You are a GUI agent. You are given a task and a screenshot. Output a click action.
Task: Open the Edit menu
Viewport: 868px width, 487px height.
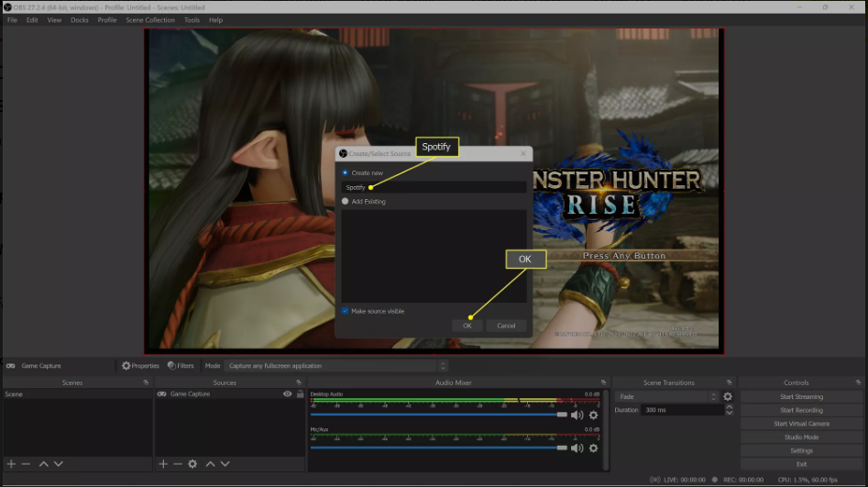[x=32, y=20]
